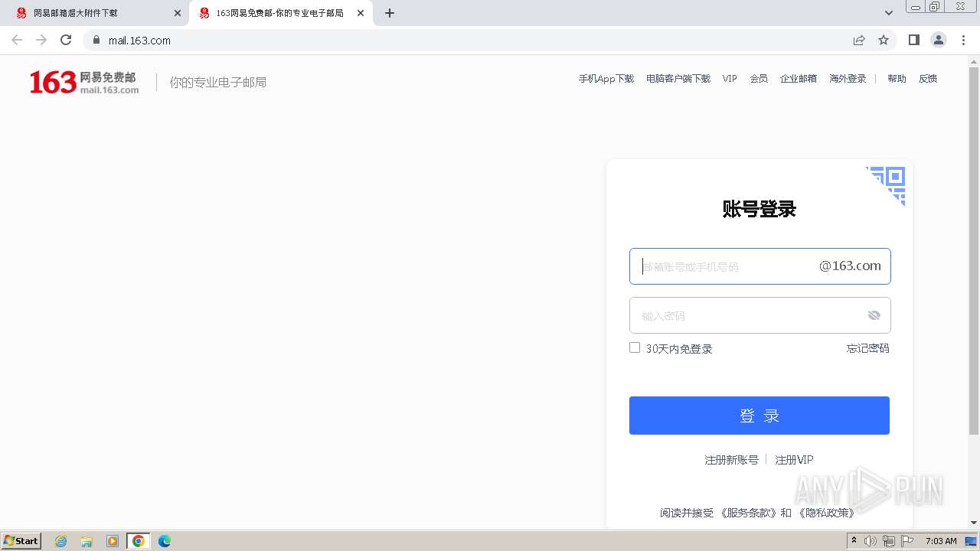This screenshot has width=980, height=551.
Task: Show hidden system tray icons
Action: point(854,541)
